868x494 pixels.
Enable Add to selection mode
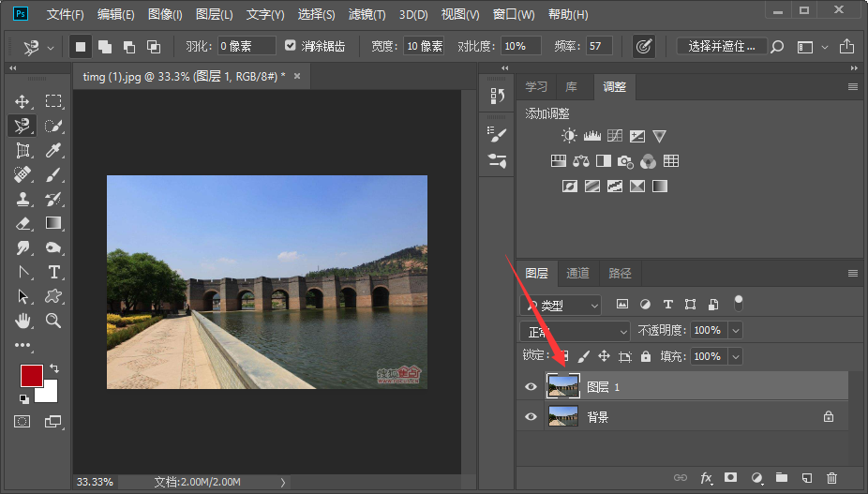[105, 47]
